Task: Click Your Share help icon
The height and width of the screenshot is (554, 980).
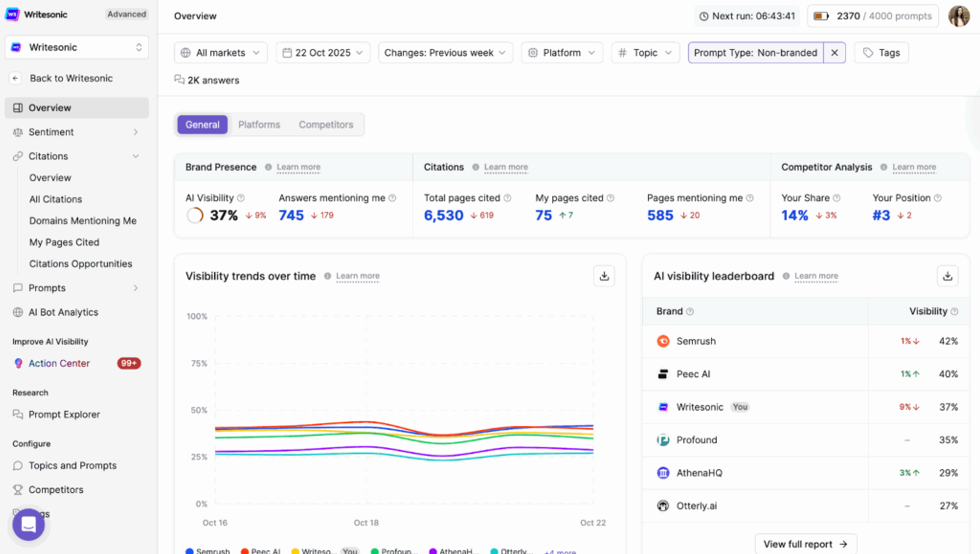Action: [x=837, y=198]
